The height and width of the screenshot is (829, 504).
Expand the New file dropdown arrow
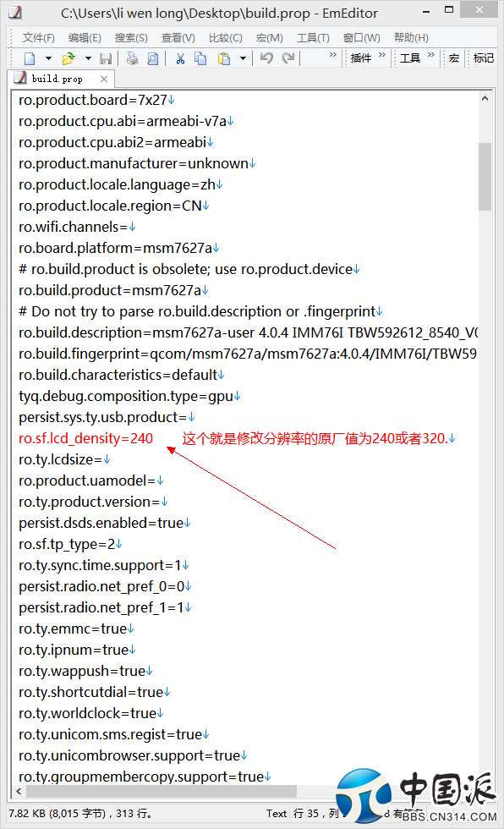(x=48, y=58)
